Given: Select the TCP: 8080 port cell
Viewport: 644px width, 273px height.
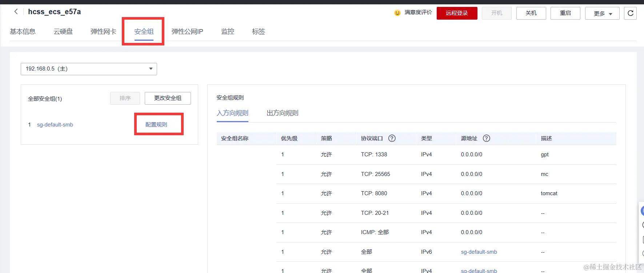Looking at the screenshot, I should click(374, 193).
